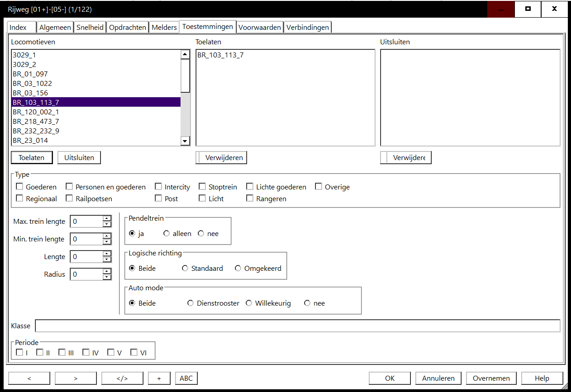Click into the Klasse text field
Image resolution: width=571 pixels, height=392 pixels.
point(297,326)
